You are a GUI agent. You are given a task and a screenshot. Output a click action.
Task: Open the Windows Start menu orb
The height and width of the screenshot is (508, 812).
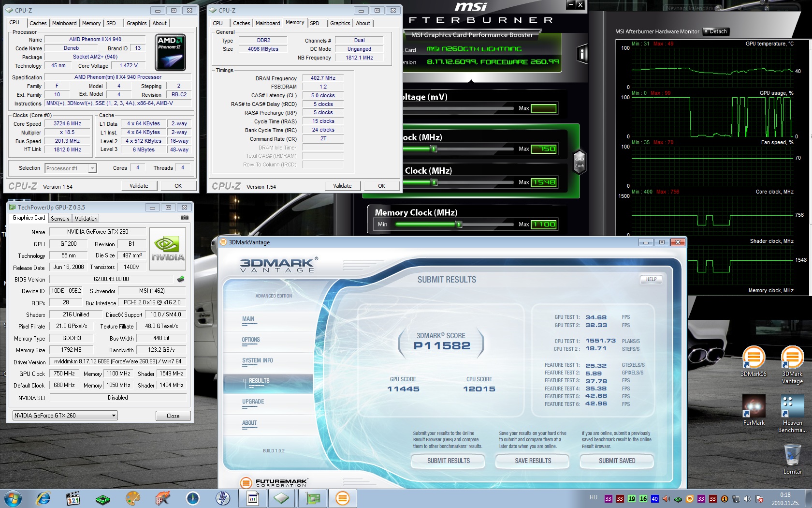pyautogui.click(x=13, y=498)
